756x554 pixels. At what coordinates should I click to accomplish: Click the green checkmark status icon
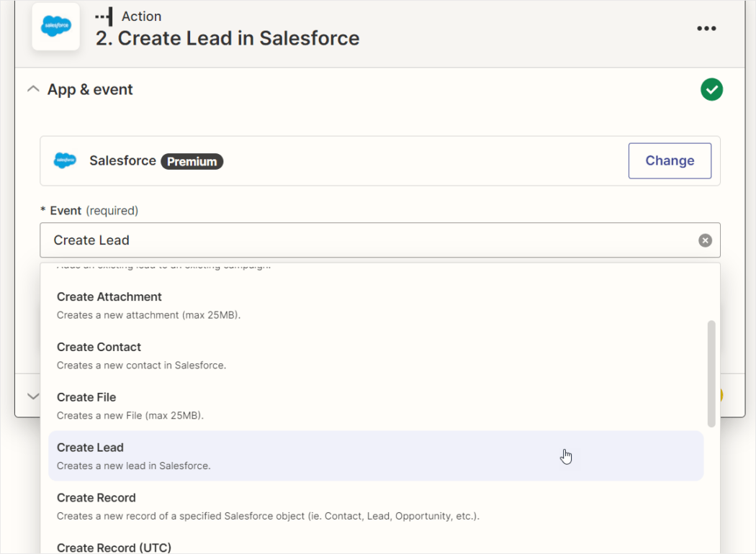(x=711, y=90)
